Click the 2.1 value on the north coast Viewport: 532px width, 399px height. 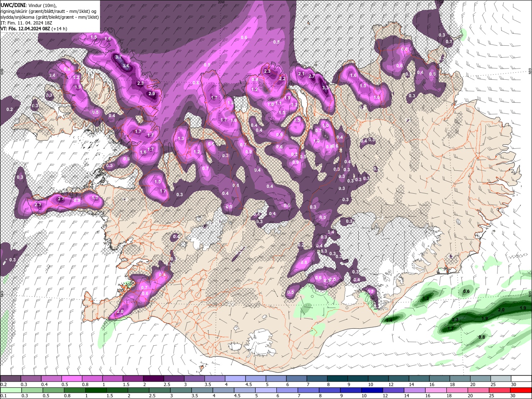tap(302, 74)
